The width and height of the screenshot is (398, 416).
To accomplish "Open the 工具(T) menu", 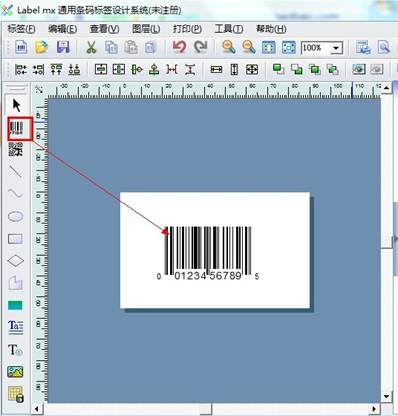I will tap(229, 29).
